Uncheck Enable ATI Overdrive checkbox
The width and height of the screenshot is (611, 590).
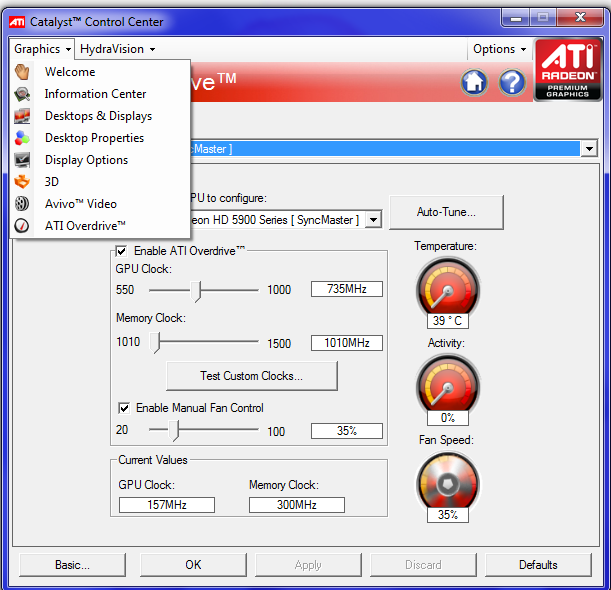point(121,251)
